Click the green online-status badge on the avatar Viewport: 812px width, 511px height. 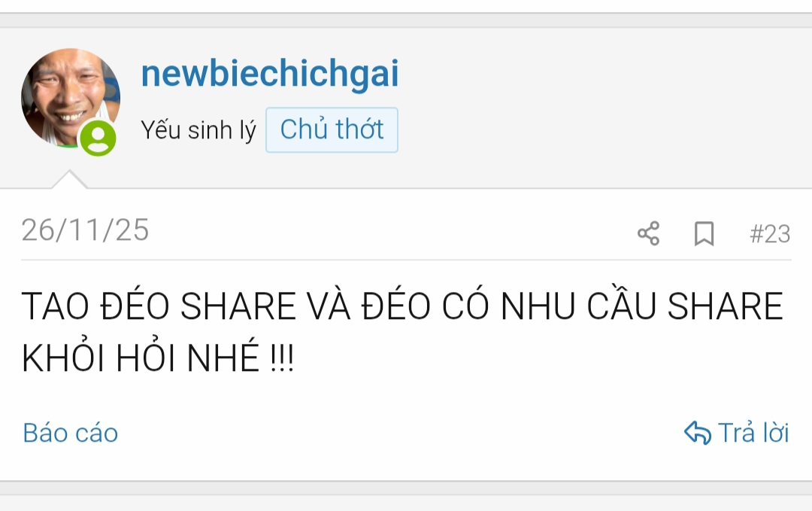[98, 138]
